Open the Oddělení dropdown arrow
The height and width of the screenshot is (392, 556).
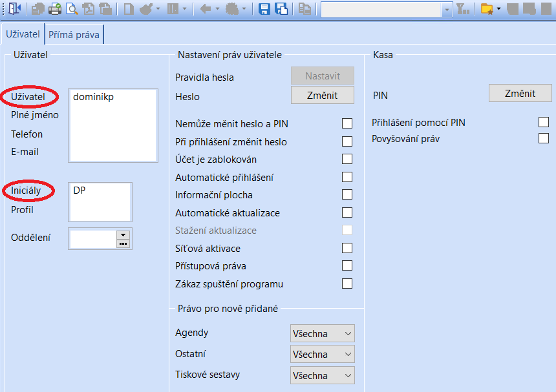123,235
